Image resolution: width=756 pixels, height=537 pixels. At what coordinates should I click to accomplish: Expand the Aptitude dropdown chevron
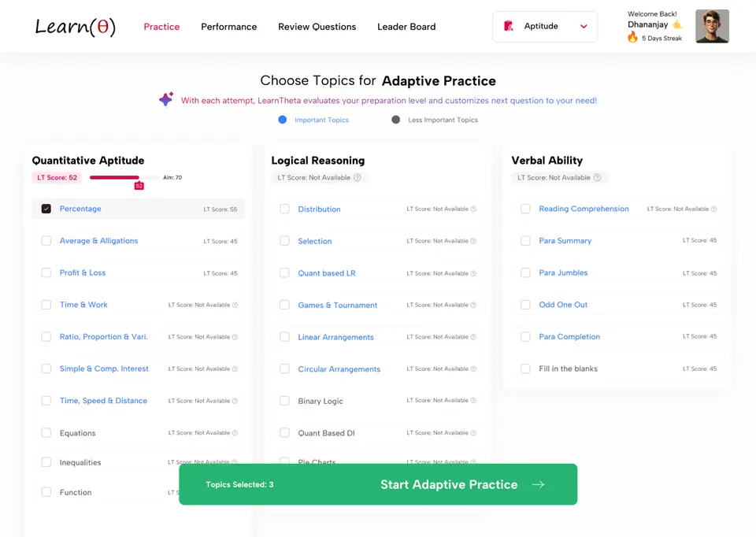[584, 27]
